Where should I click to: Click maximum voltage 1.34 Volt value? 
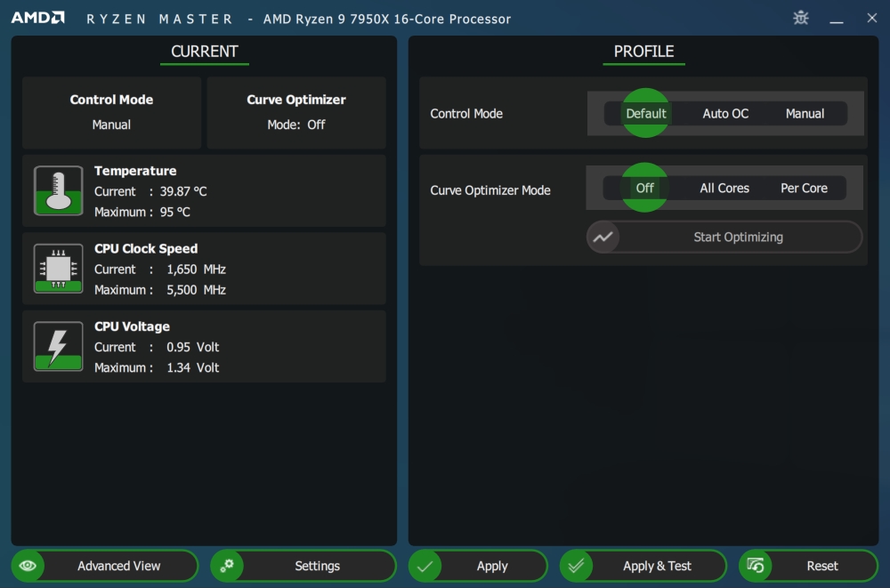coord(193,367)
